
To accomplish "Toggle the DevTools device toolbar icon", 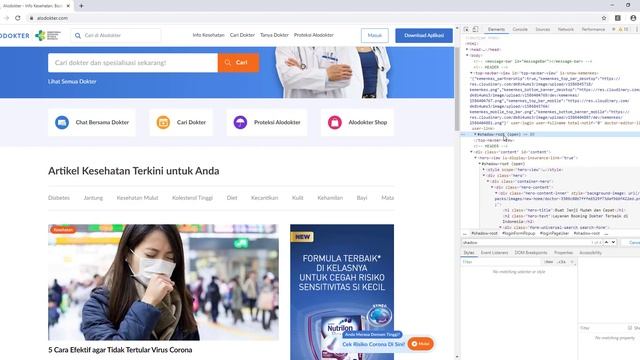I will coord(476,29).
